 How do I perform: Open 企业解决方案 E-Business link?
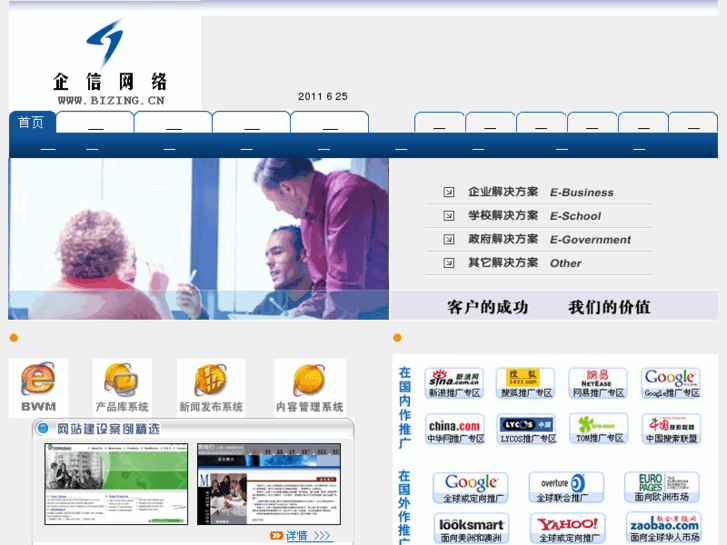541,192
